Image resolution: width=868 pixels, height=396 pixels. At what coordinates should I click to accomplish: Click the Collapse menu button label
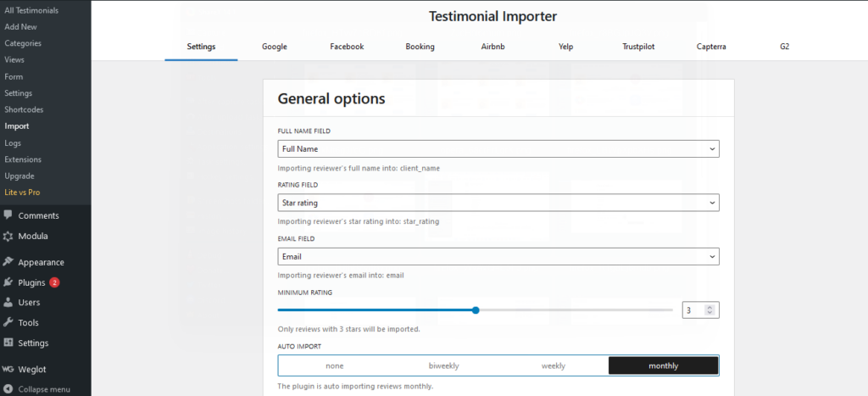[x=44, y=389]
